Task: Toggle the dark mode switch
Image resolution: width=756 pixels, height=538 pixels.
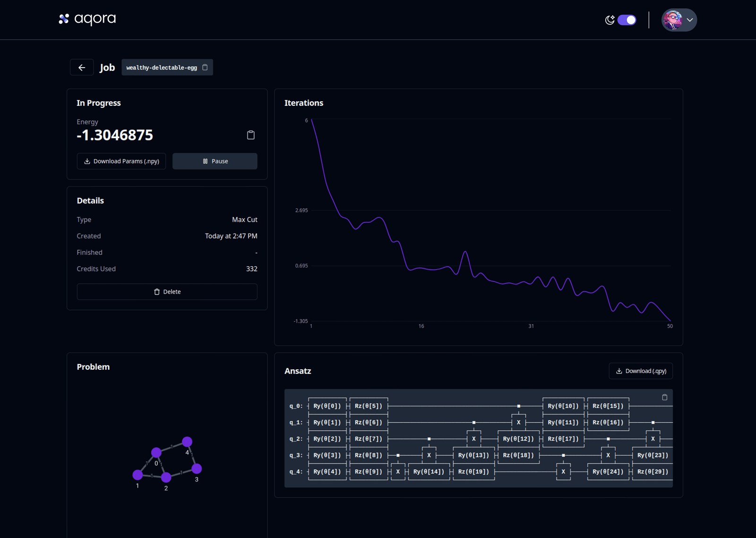Action: (x=627, y=20)
